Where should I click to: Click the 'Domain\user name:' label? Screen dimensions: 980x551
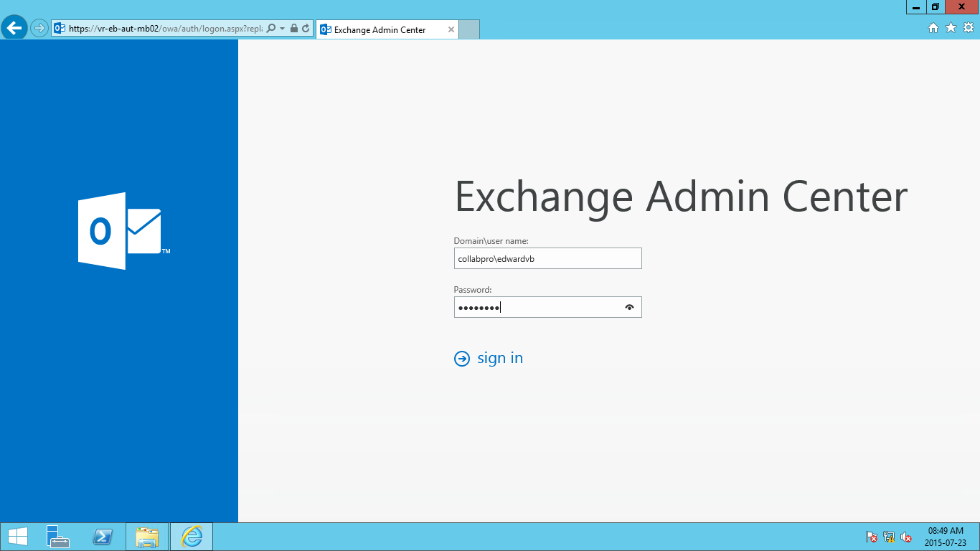(491, 241)
